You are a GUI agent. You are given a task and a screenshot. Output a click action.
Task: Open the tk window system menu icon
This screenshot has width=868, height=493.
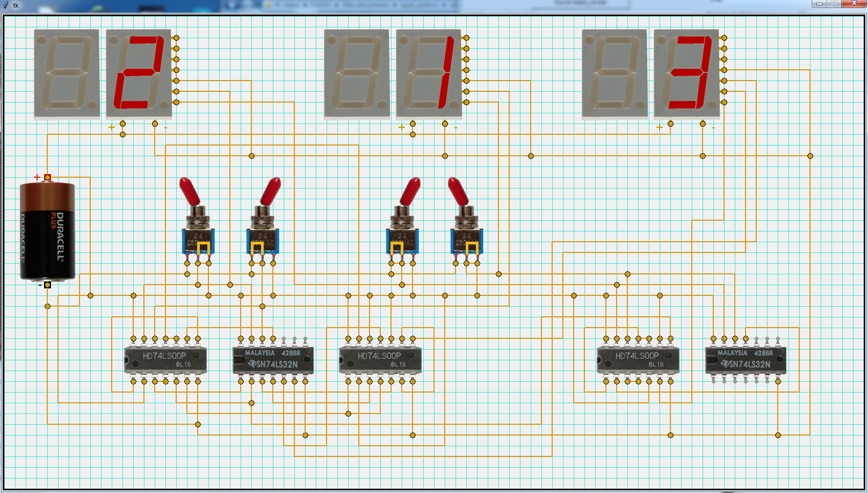tap(6, 5)
